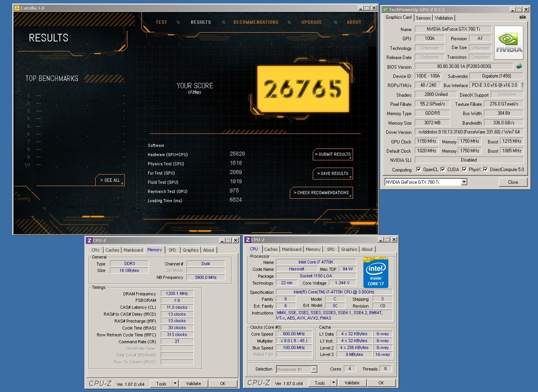Open Caches tab in memory CPU-Z window
This screenshot has height=392, width=538.
pos(112,250)
